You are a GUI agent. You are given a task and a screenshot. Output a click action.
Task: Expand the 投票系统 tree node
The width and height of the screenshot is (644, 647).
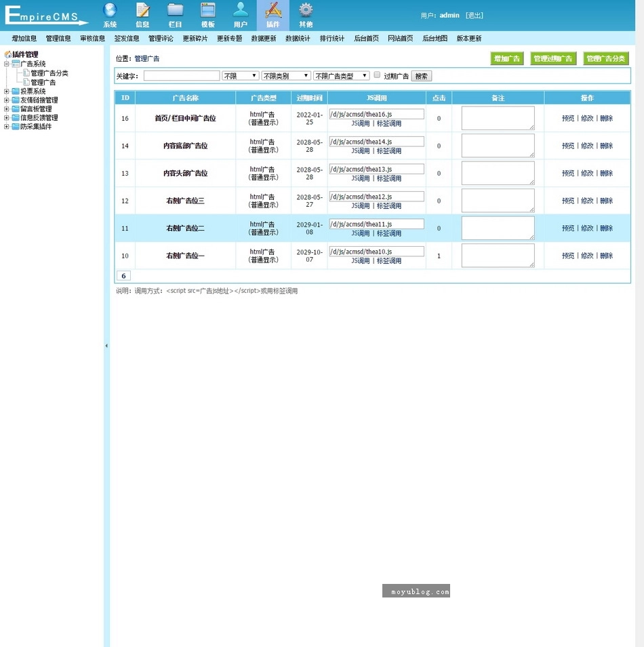[x=7, y=91]
